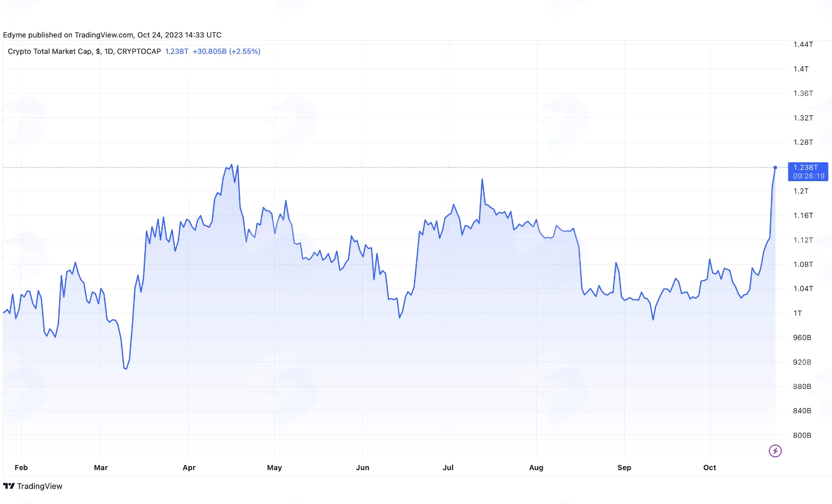Click the 840B price axis label

pyautogui.click(x=802, y=411)
